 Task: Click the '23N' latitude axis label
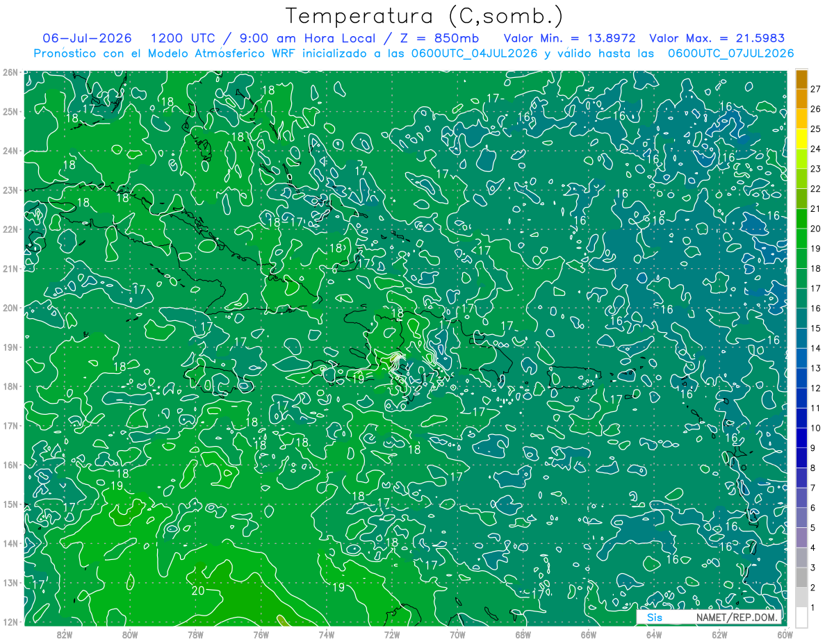point(10,190)
